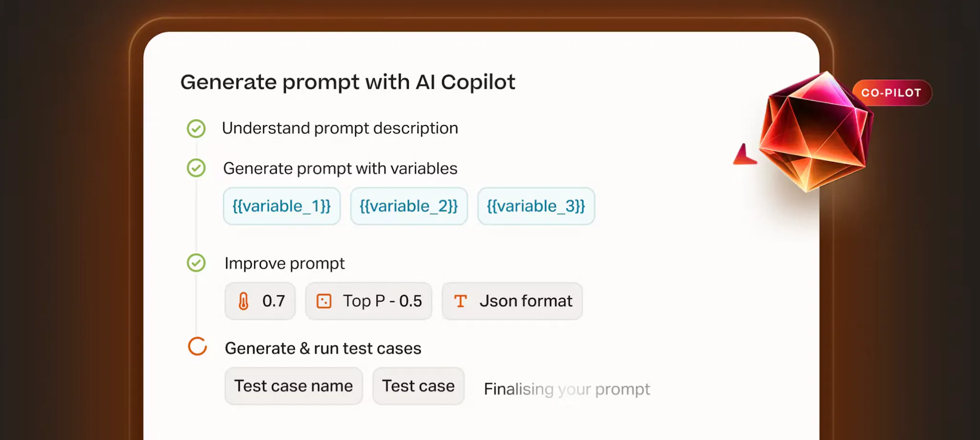The height and width of the screenshot is (440, 980).
Task: Choose the {{variable_2}} chip
Action: click(x=409, y=206)
